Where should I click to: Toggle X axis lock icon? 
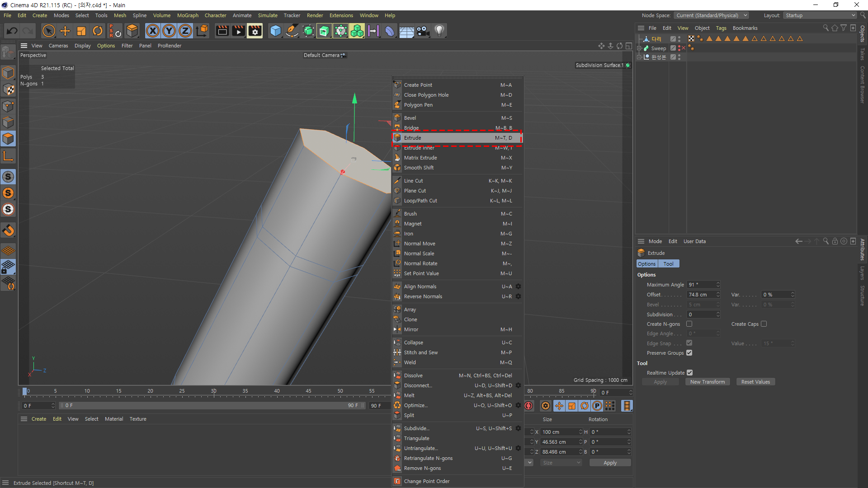[x=153, y=31]
